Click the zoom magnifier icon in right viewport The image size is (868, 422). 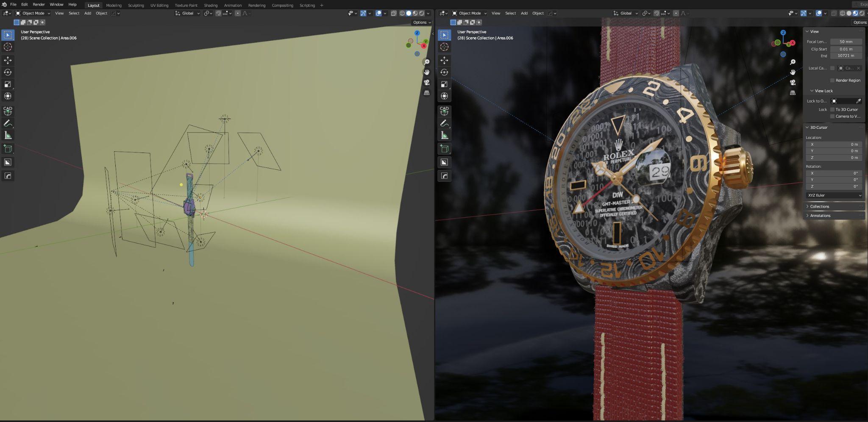point(793,62)
